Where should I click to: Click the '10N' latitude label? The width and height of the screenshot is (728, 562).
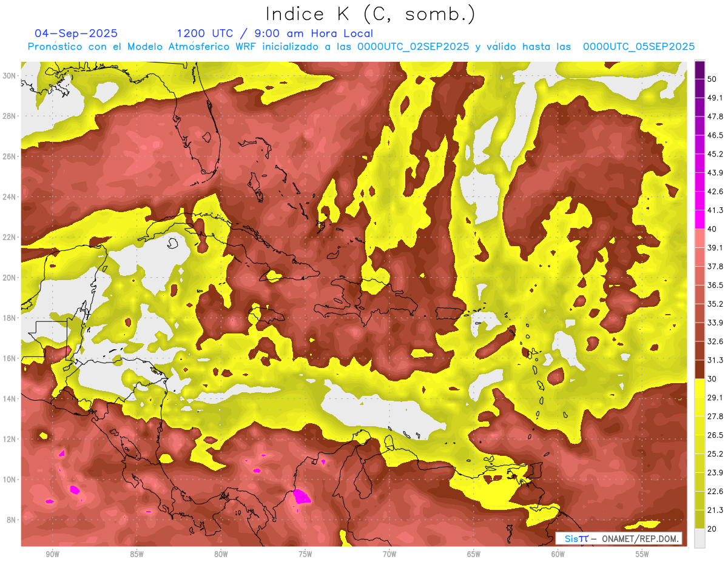(10, 479)
